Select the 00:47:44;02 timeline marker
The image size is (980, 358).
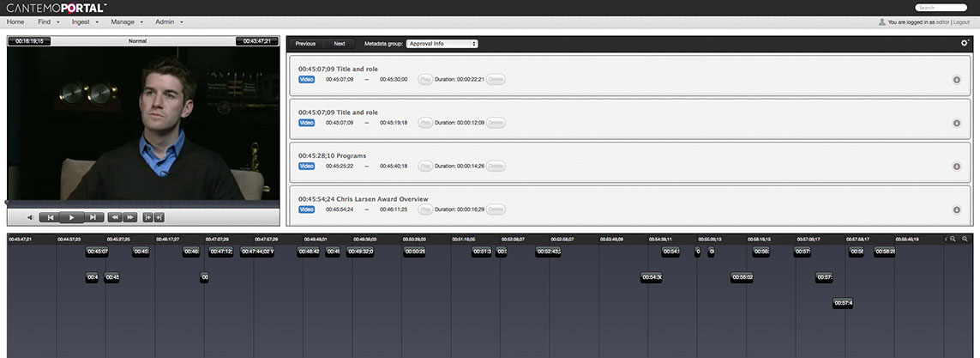257,252
